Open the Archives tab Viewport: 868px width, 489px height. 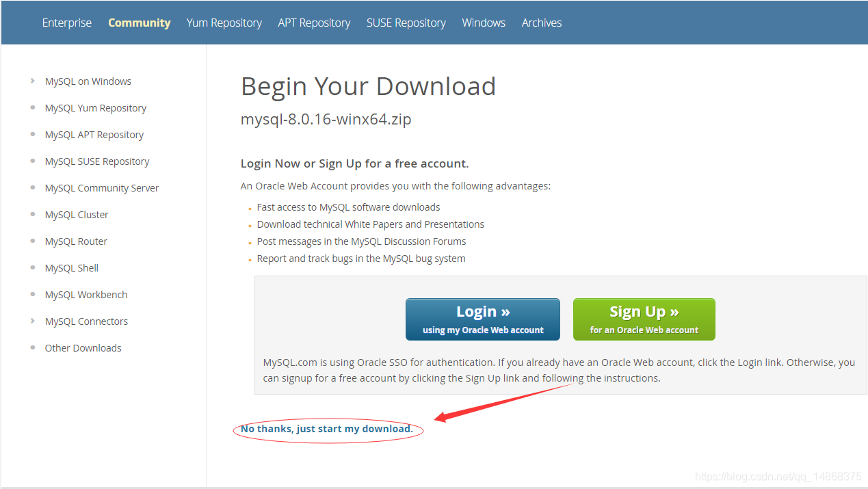pos(542,23)
